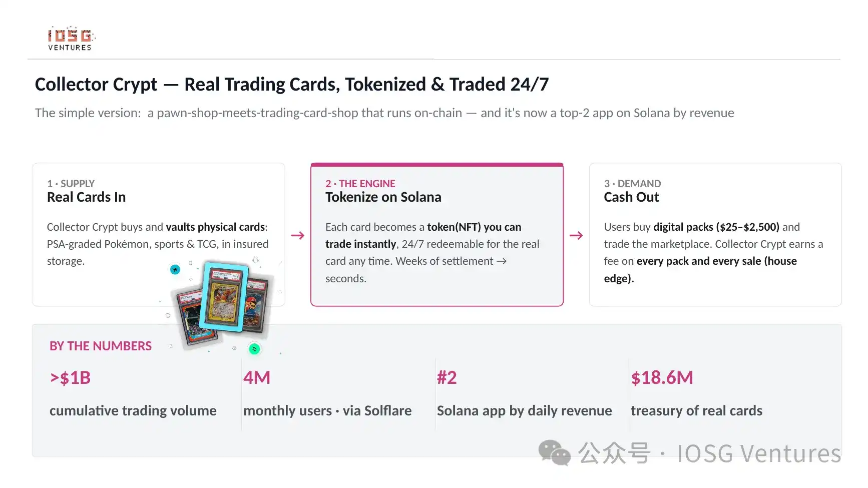This screenshot has width=868, height=488.
Task: Click the arrow between Engine and Demand cards
Action: point(576,235)
